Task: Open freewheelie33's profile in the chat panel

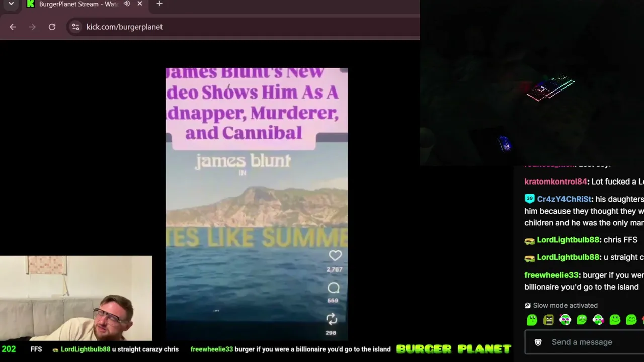Action: (x=551, y=275)
